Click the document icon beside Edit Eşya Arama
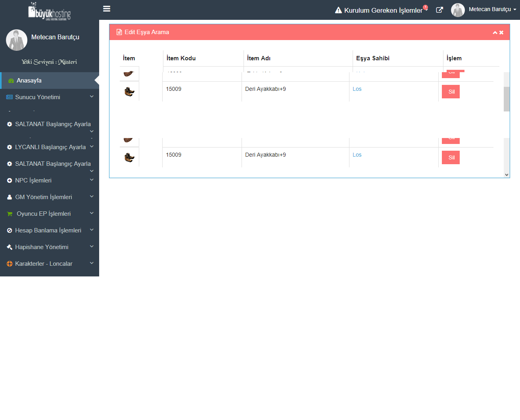 119,32
